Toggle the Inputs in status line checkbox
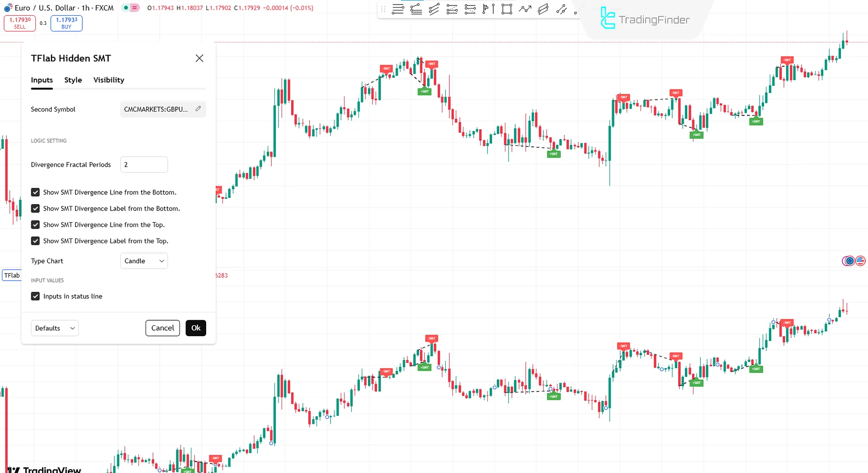Screen dimensions: 868x473 click(35, 296)
